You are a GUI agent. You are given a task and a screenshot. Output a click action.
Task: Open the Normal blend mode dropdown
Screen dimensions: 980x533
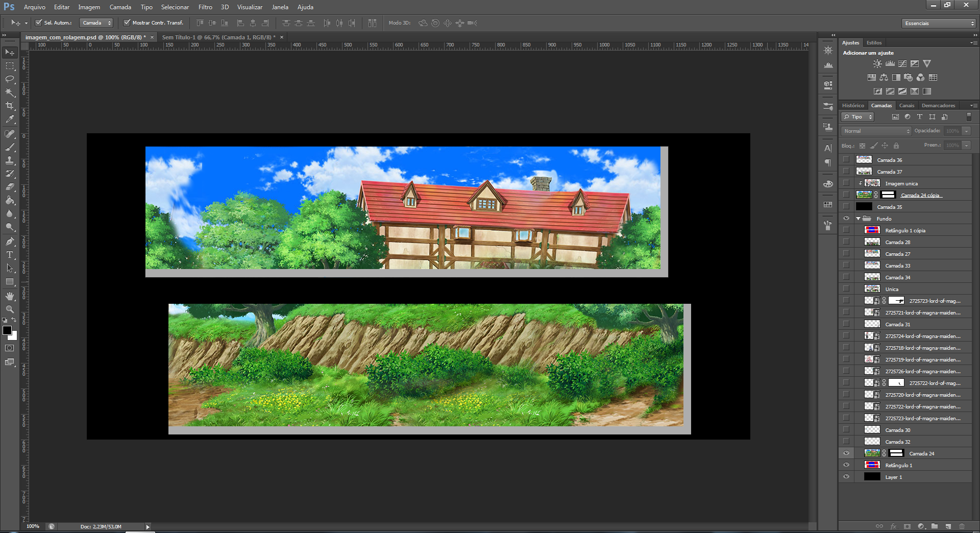coord(876,131)
